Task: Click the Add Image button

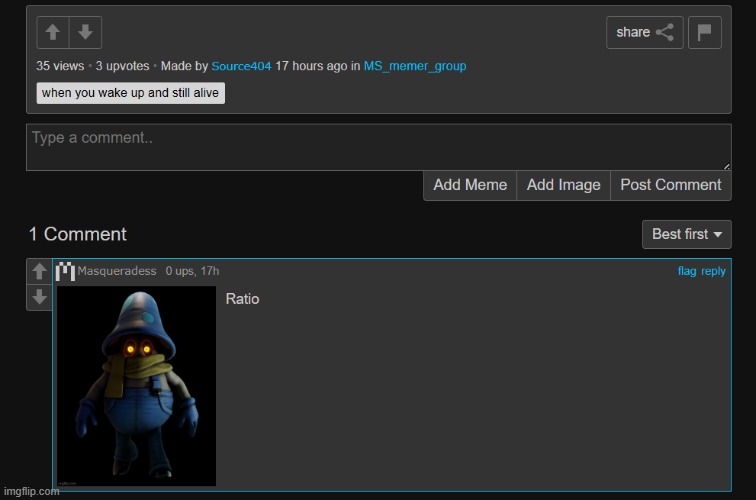Action: point(563,185)
